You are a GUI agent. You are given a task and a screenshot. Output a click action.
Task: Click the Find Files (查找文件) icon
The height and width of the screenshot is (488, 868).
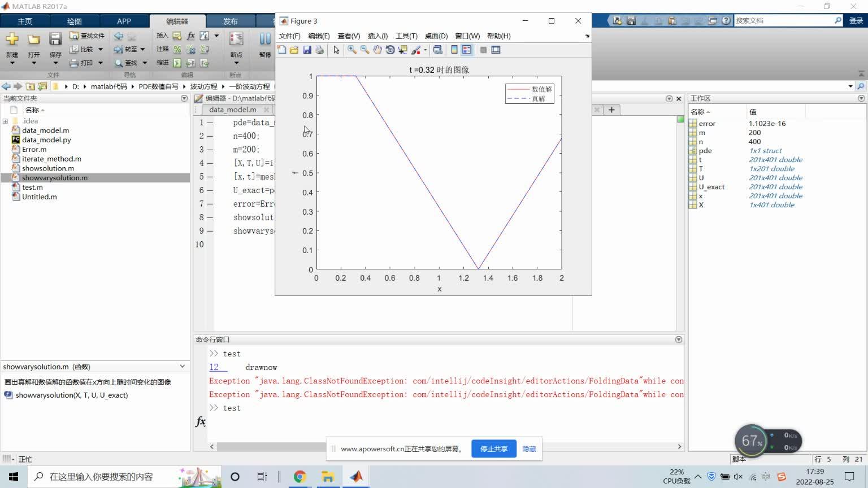[x=74, y=36]
